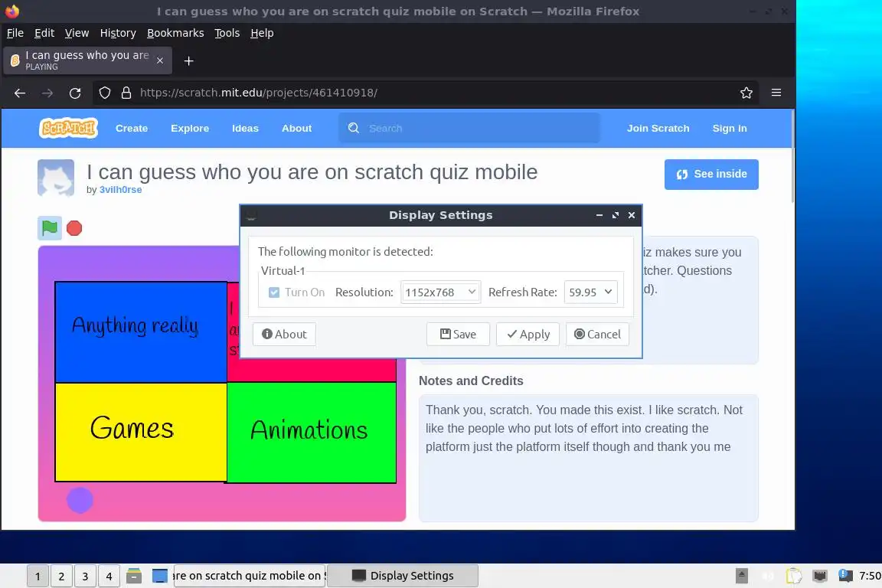Choose the yellow Games answer
Viewport: 882px width, 588px height.
pos(141,432)
